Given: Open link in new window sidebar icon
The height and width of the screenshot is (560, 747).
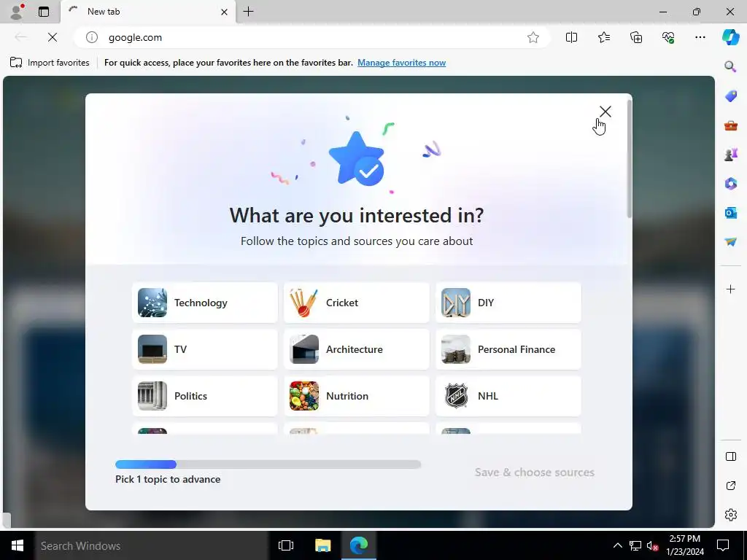Looking at the screenshot, I should [730, 486].
